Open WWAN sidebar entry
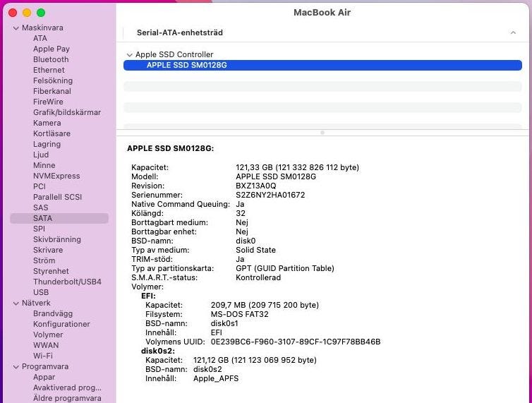The height and width of the screenshot is (403, 532). (46, 345)
